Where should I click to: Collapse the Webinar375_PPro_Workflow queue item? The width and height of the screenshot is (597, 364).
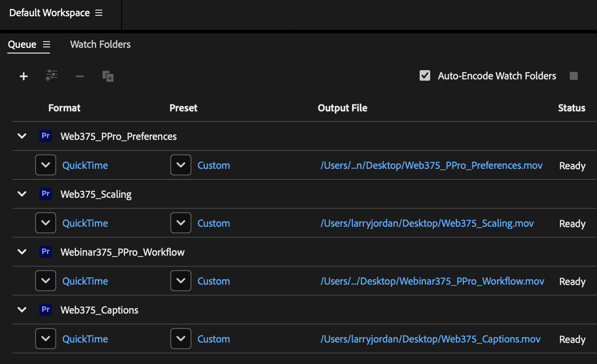coord(22,252)
